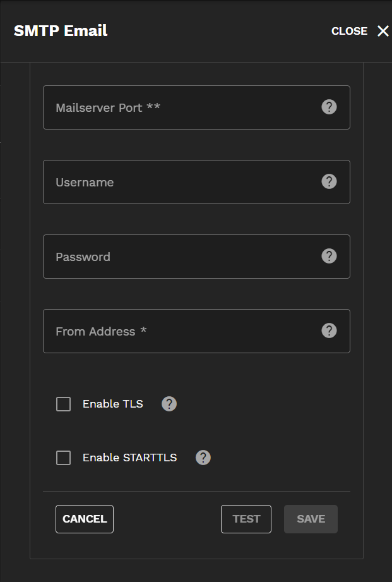Image resolution: width=392 pixels, height=582 pixels.
Task: Open help tooltip for Enable TLS
Action: (169, 404)
